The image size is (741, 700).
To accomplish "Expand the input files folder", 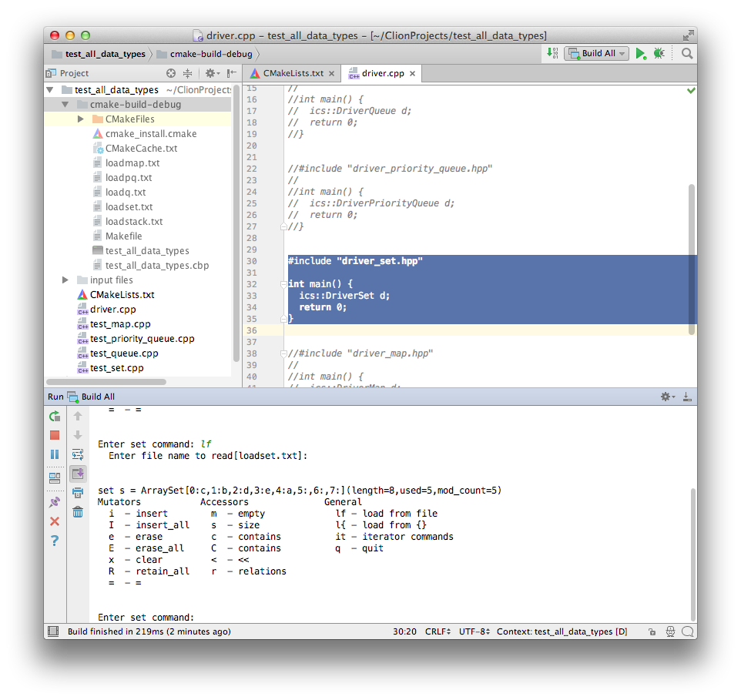I will click(x=65, y=280).
